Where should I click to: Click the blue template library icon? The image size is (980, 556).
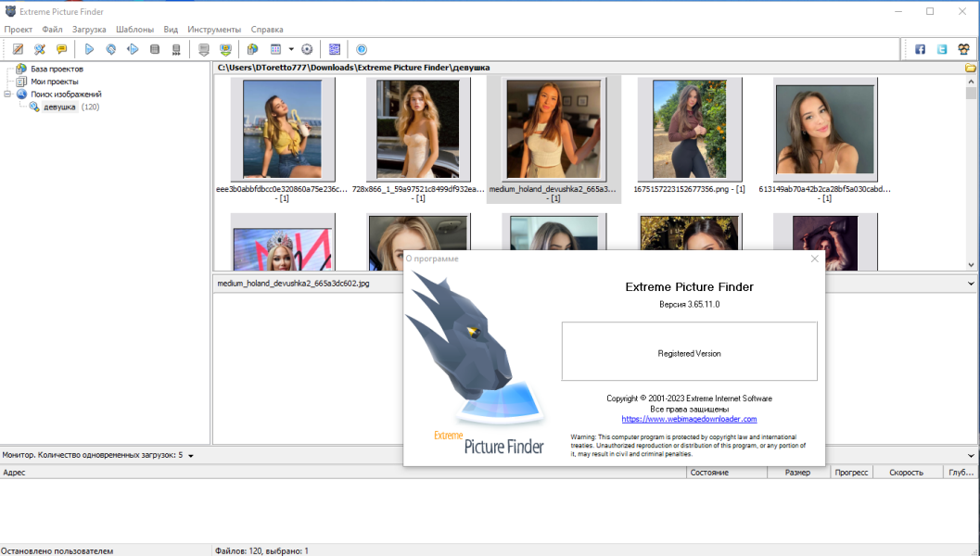click(335, 49)
